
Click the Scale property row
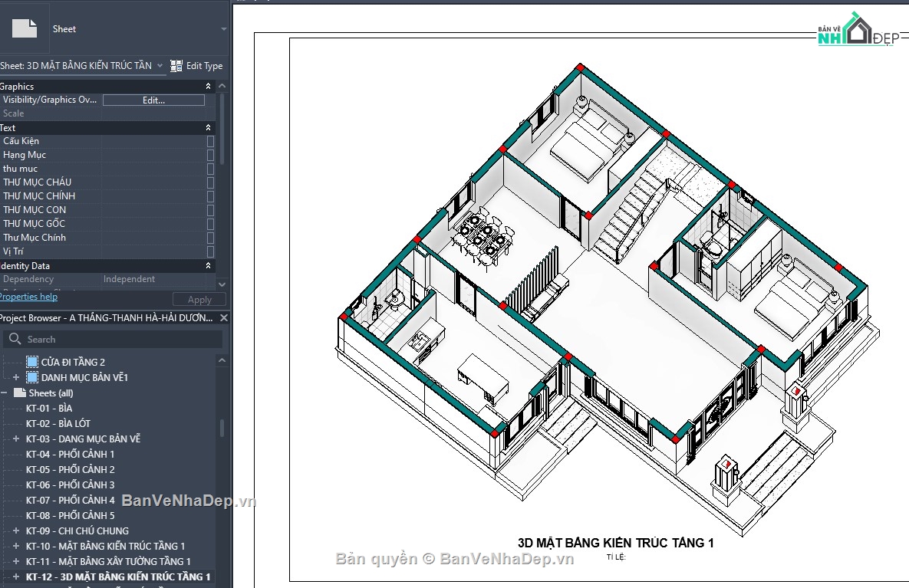pos(108,113)
